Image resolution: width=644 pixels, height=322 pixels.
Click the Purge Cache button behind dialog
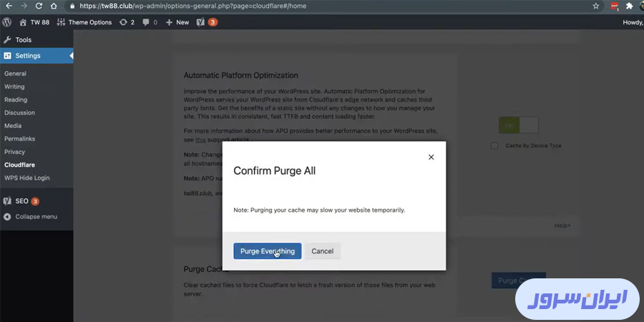[518, 280]
